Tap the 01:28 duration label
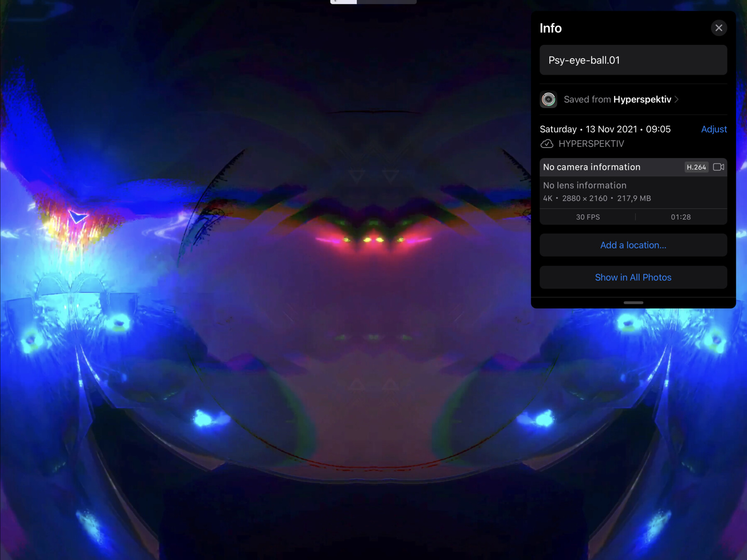747x560 pixels. [x=681, y=217]
